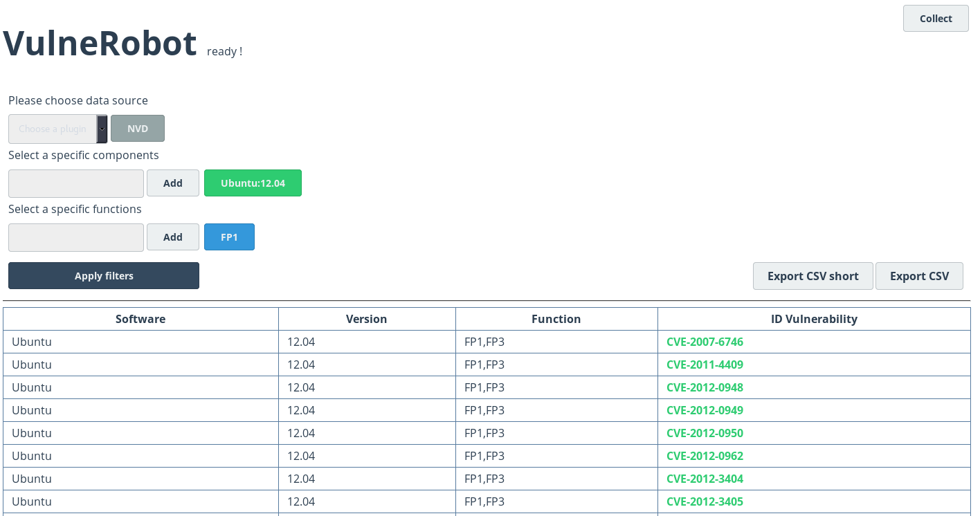Click the full Export CSV button

(919, 276)
